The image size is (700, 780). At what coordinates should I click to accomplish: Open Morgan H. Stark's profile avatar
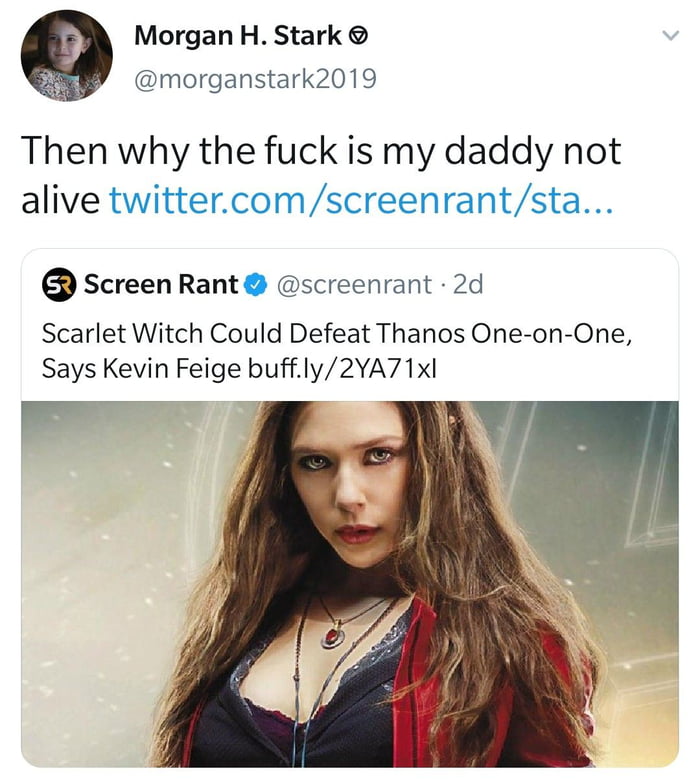(66, 56)
